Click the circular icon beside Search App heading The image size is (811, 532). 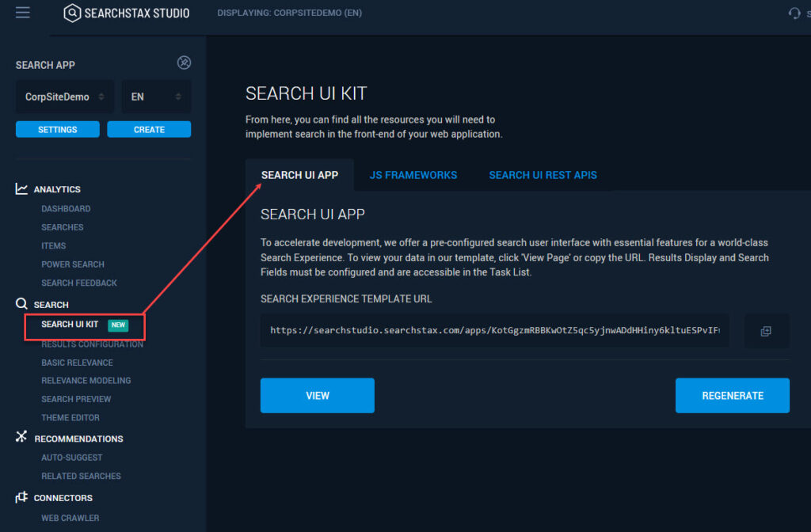184,63
